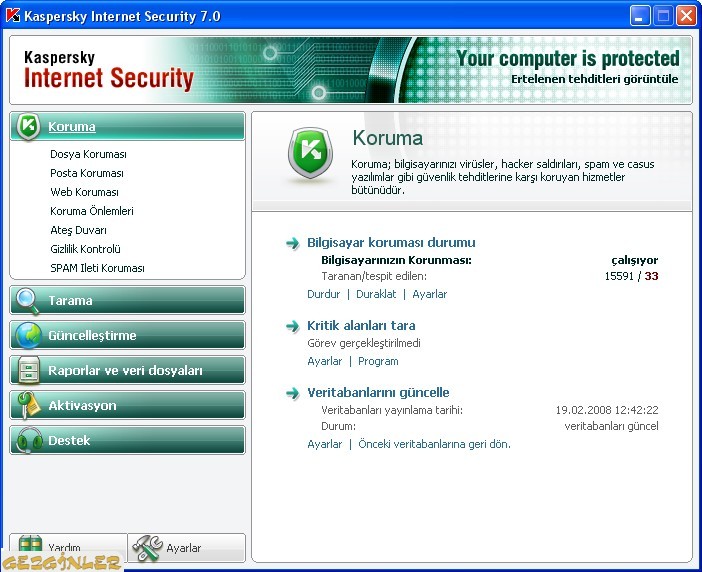Click the large green Koruma shield
The width and height of the screenshot is (702, 572).
click(x=310, y=154)
